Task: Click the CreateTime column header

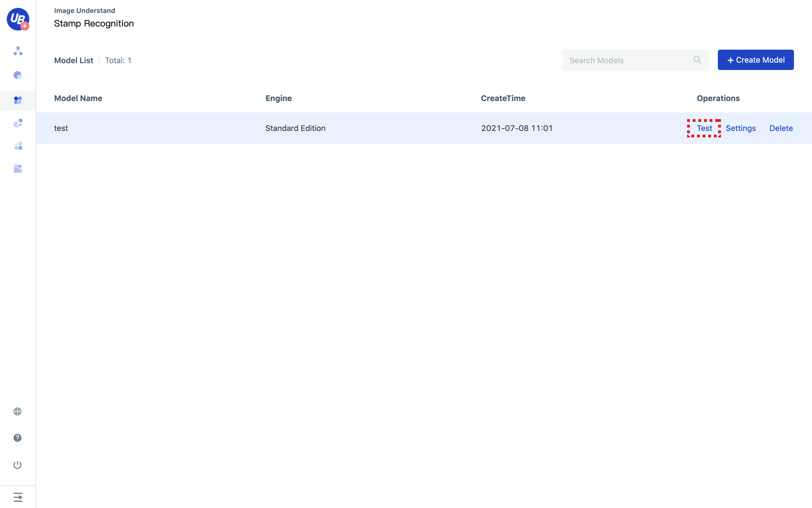Action: (503, 98)
